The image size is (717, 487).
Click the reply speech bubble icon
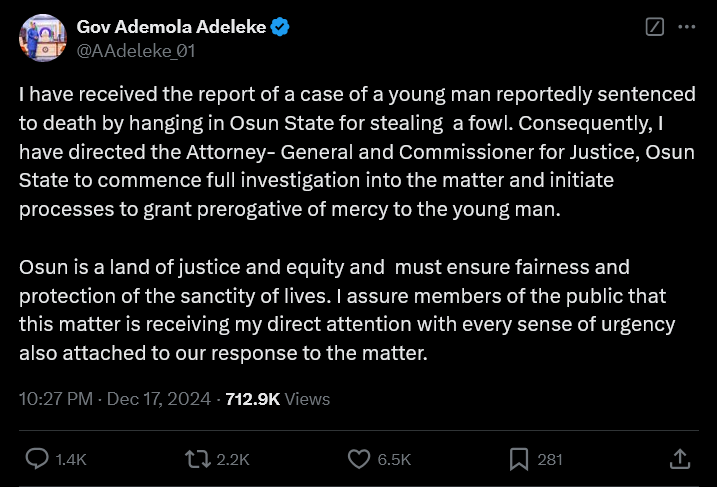pos(37,459)
